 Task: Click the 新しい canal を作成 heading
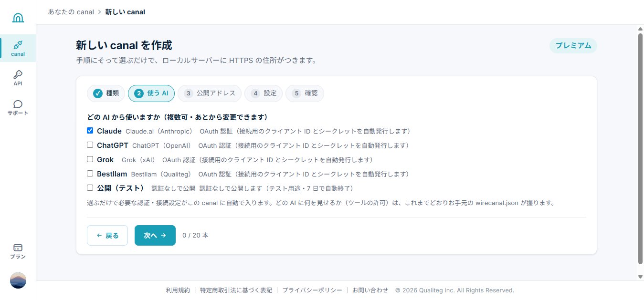pyautogui.click(x=124, y=45)
